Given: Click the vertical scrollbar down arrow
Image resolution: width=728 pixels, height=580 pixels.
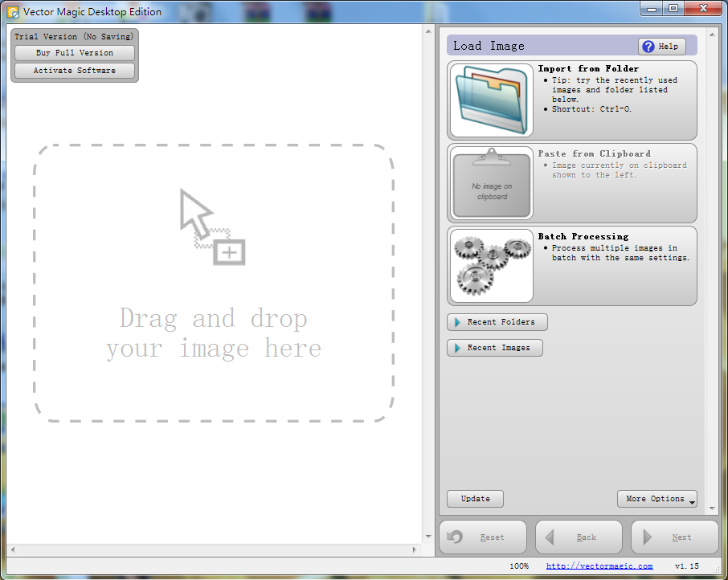Looking at the screenshot, I should point(427,537).
